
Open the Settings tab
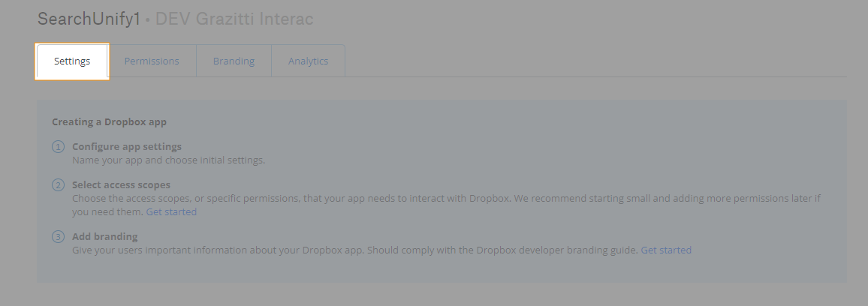pyautogui.click(x=72, y=61)
